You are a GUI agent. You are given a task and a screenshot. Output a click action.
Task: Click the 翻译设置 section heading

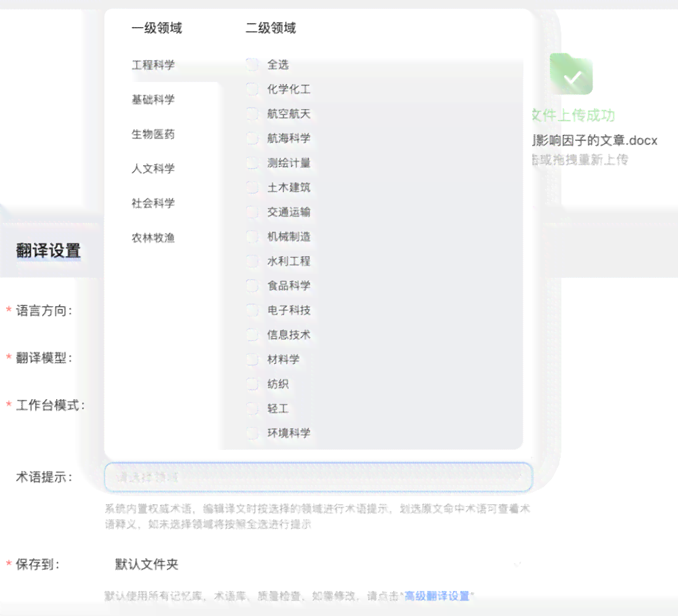pos(48,251)
